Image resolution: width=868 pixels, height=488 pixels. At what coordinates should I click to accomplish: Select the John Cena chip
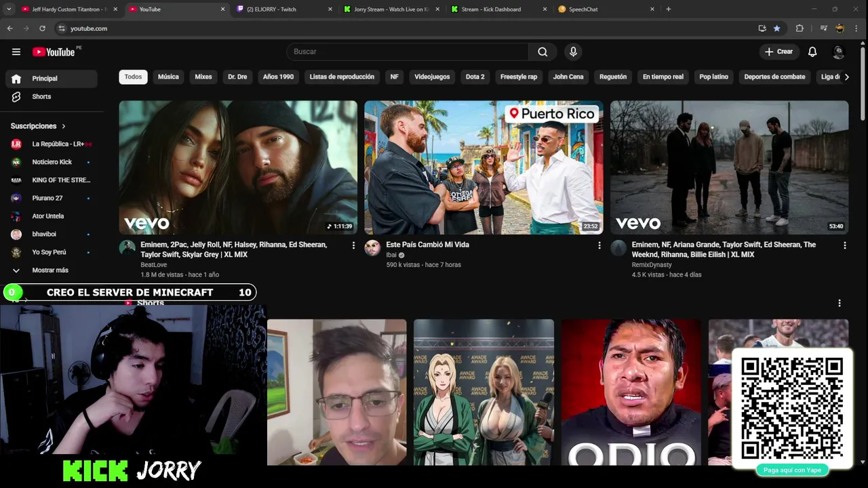(568, 77)
